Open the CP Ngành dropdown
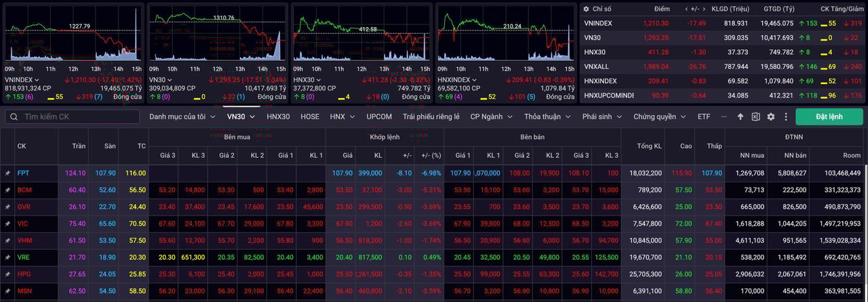This screenshot has width=868, height=302. pos(491,116)
